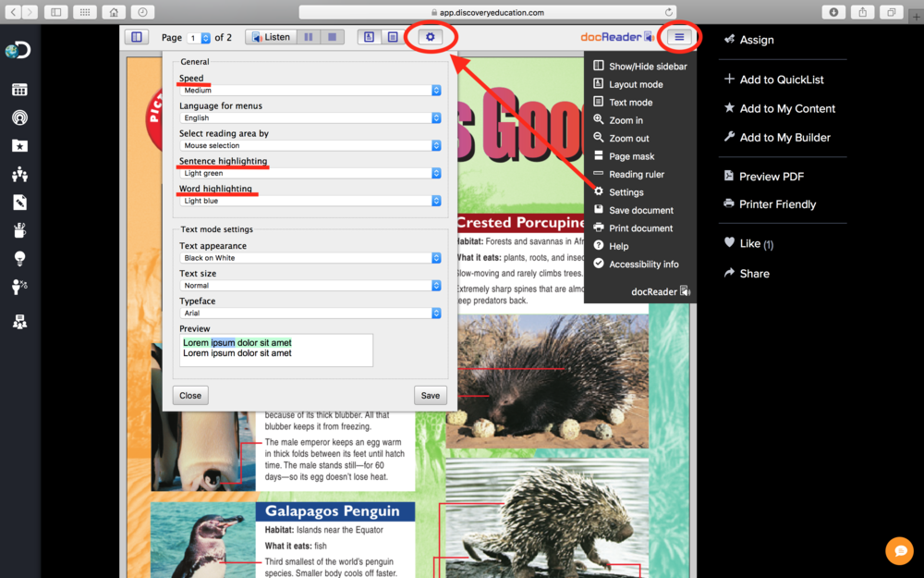Change the Language for menus dropdown
Image resolution: width=924 pixels, height=578 pixels.
[310, 118]
